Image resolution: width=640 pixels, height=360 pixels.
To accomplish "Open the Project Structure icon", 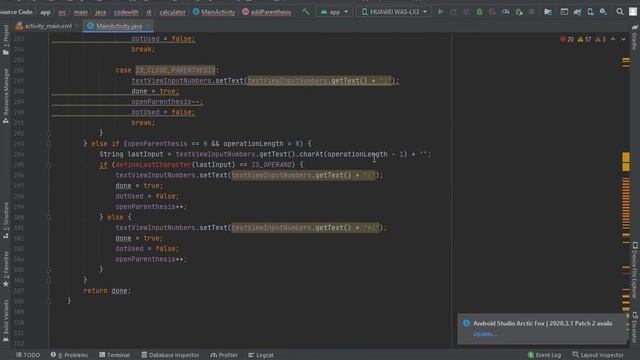I will [x=548, y=12].
